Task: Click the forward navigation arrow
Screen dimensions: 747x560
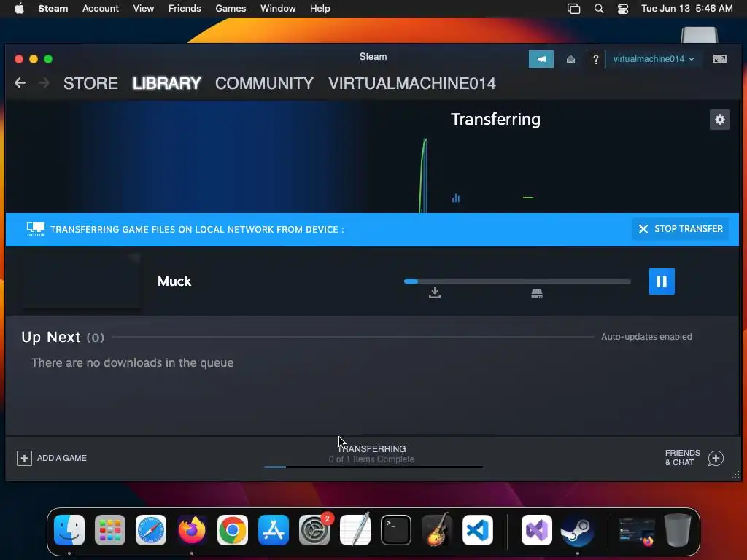Action: [44, 83]
